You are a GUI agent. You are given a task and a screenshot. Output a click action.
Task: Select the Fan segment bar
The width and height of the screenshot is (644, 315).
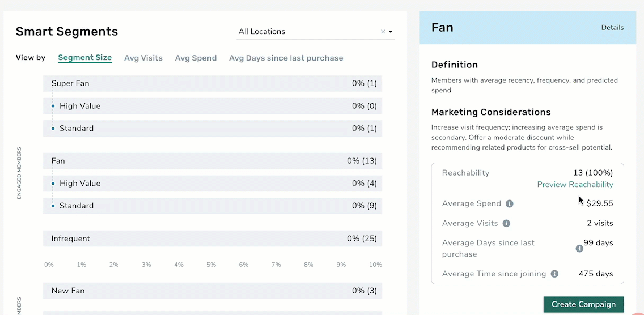(x=213, y=161)
